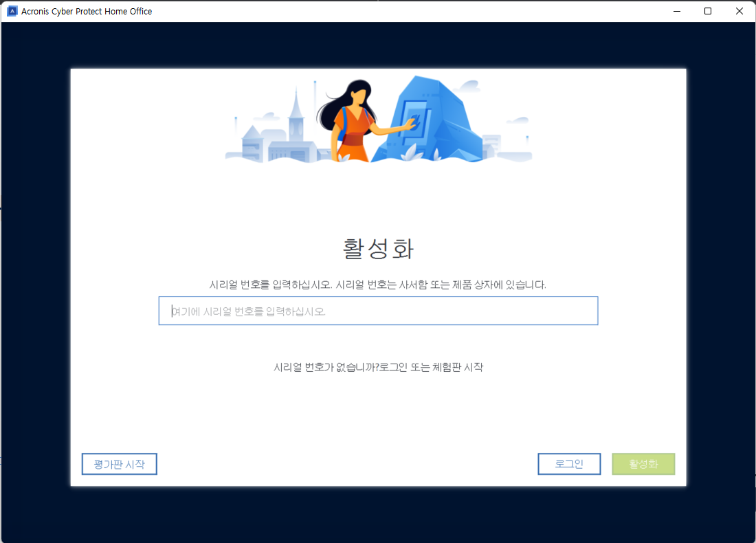The height and width of the screenshot is (543, 756).
Task: Click the 활성화 heading text
Action: tap(378, 249)
